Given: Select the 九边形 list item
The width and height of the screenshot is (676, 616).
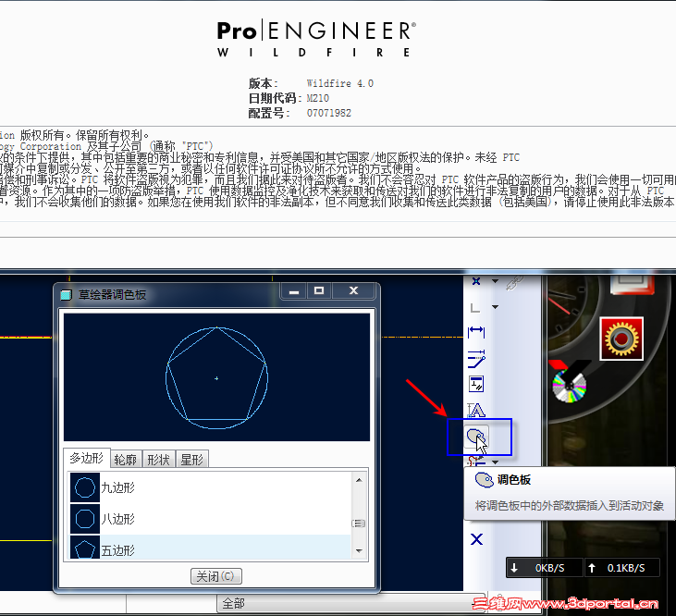Looking at the screenshot, I should click(x=211, y=487).
